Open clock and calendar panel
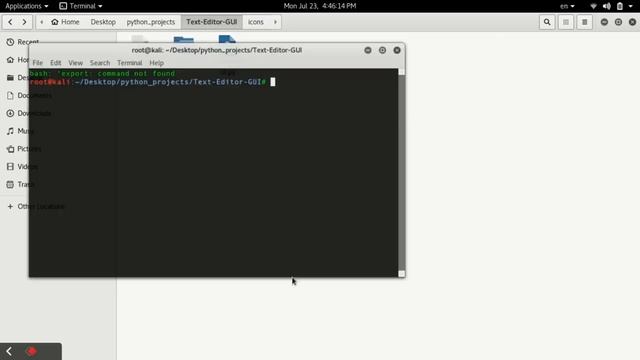Image resolution: width=640 pixels, height=360 pixels. pos(320,6)
